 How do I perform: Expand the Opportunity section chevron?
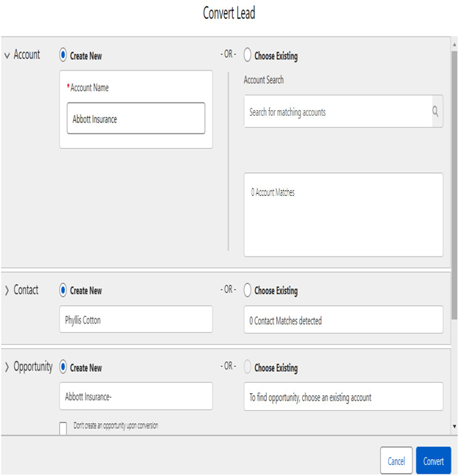[7, 367]
